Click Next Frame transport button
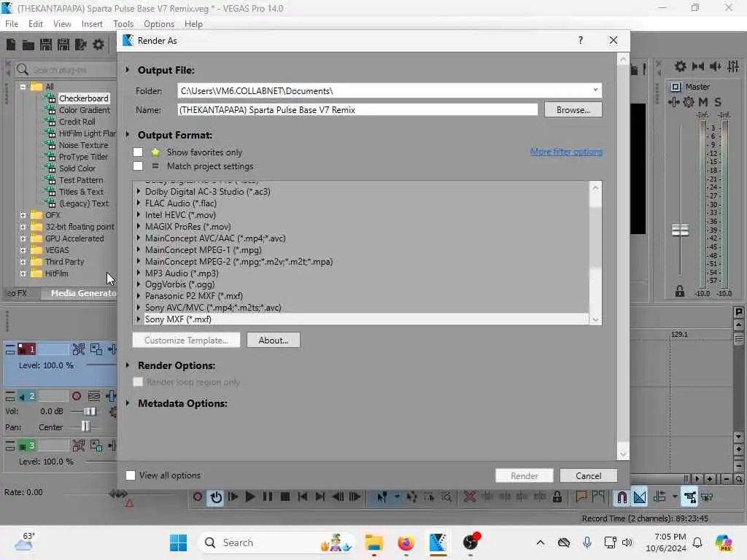The height and width of the screenshot is (560, 747). 355,497
